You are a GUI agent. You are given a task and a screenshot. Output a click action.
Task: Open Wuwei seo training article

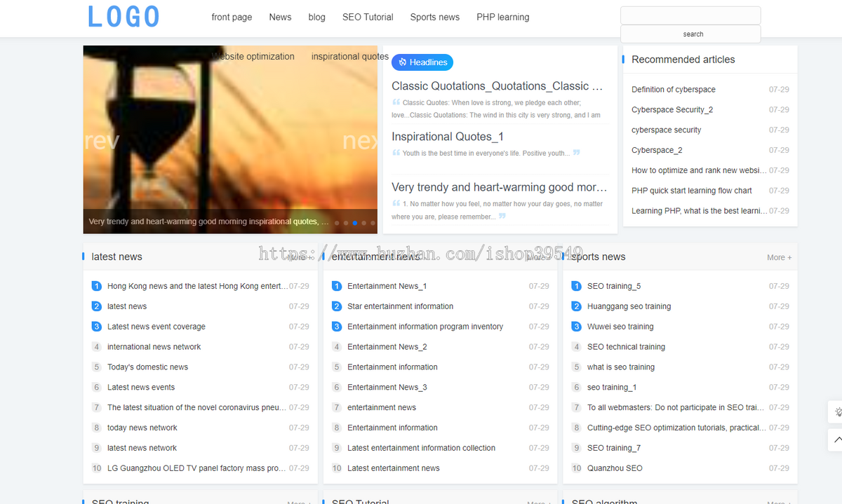[x=620, y=327]
